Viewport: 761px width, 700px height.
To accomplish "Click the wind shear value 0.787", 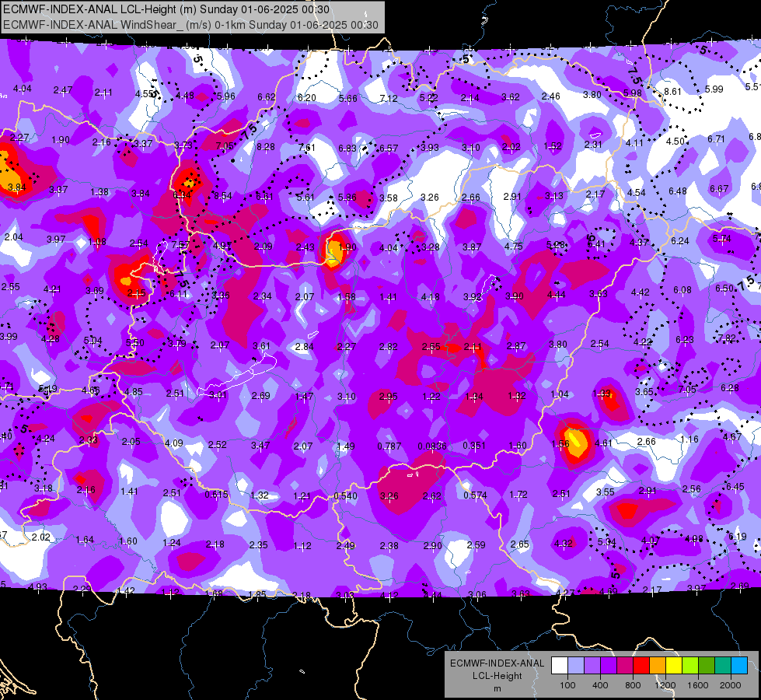I will 389,446.
